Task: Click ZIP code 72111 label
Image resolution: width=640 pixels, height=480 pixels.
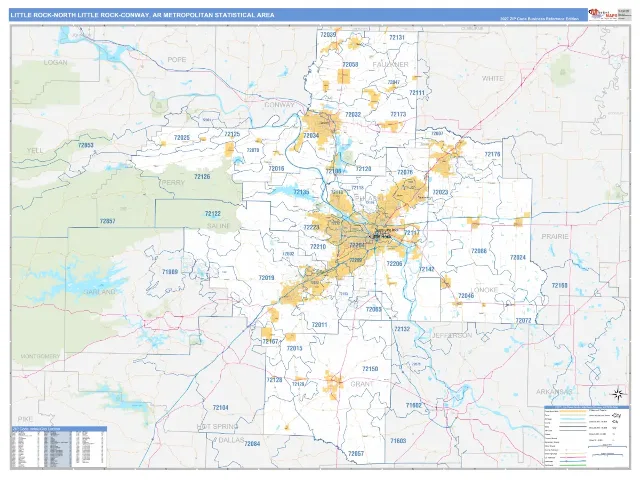Action: pos(417,93)
